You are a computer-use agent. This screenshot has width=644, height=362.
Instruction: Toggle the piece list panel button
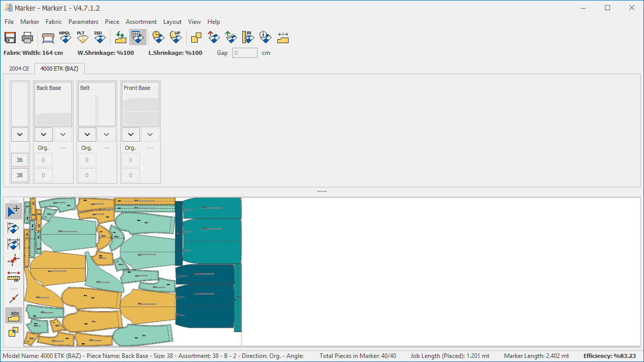(137, 38)
